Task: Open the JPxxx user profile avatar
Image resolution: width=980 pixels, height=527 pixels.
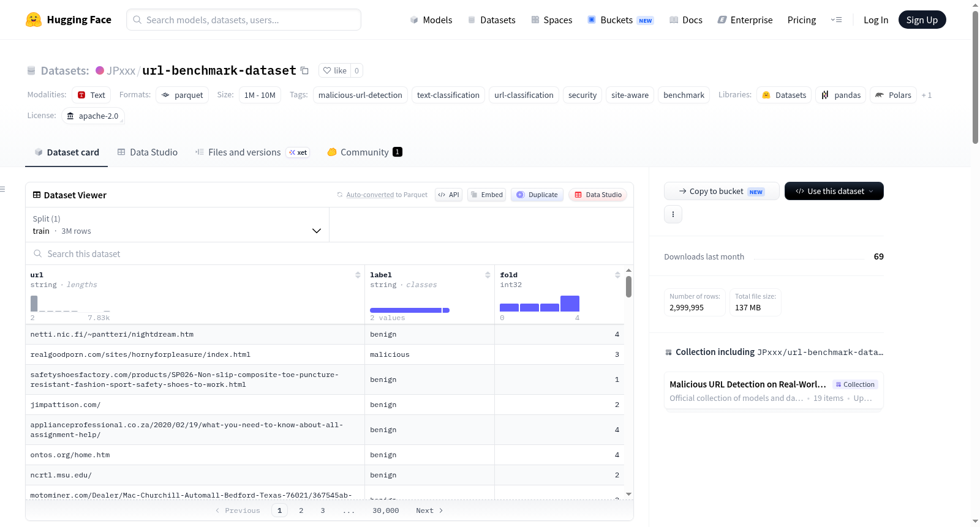Action: [x=100, y=70]
